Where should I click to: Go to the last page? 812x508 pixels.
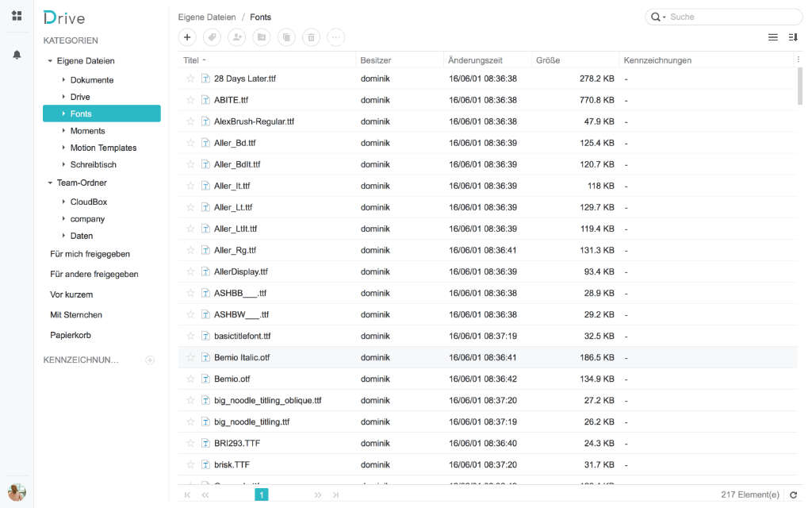coord(335,495)
